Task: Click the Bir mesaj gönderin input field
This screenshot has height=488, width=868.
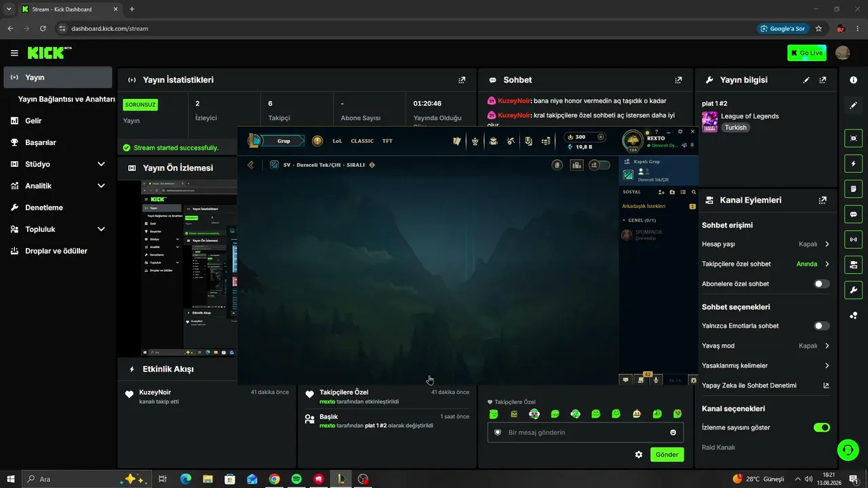Action: pos(585,432)
